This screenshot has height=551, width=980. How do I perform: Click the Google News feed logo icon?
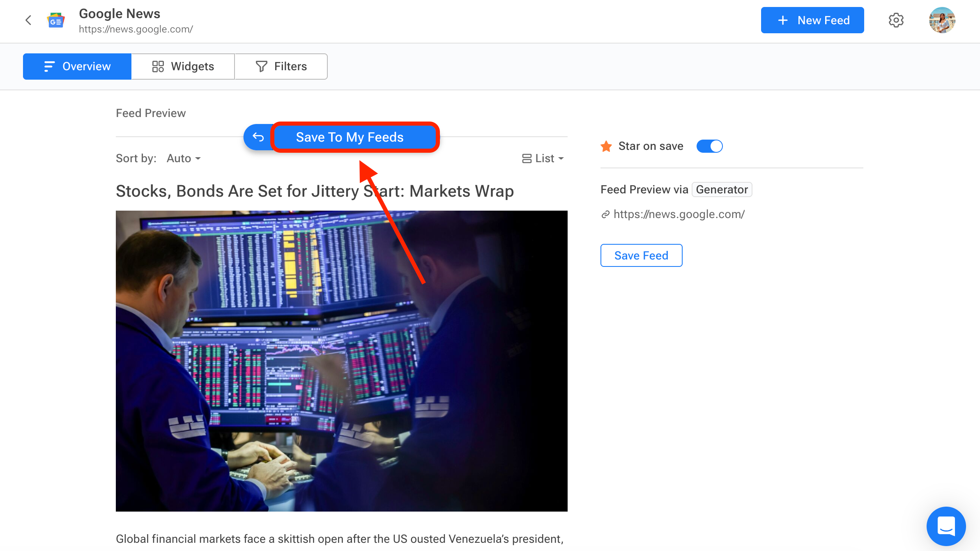pos(56,20)
